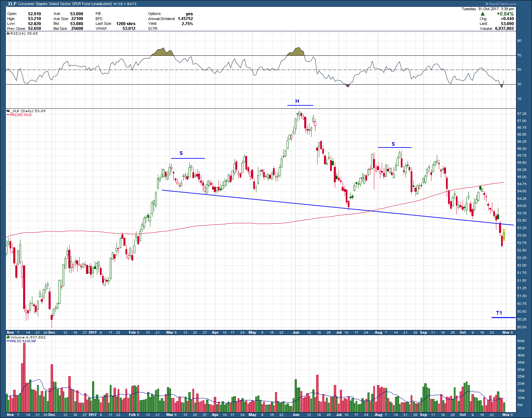Click the 'H' head annotation above June peak

point(297,101)
